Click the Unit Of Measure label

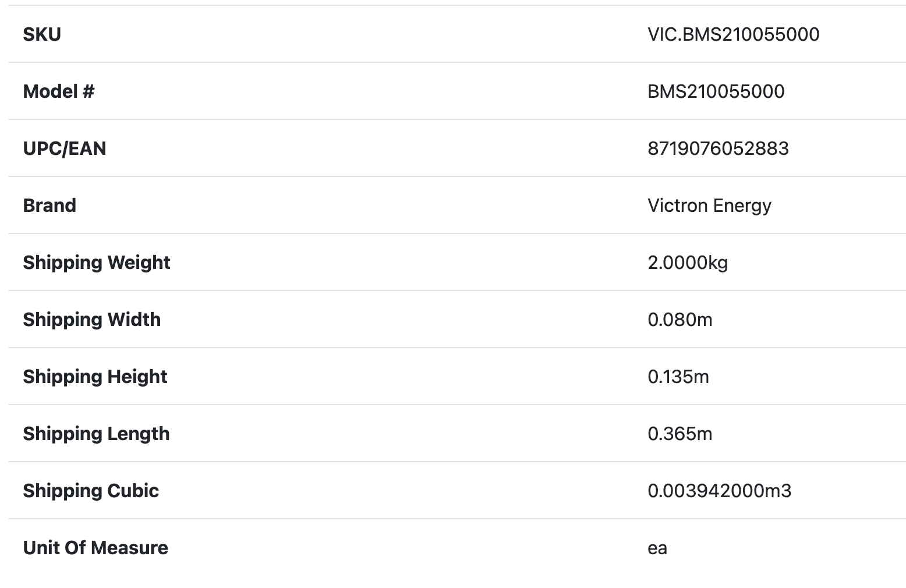95,548
